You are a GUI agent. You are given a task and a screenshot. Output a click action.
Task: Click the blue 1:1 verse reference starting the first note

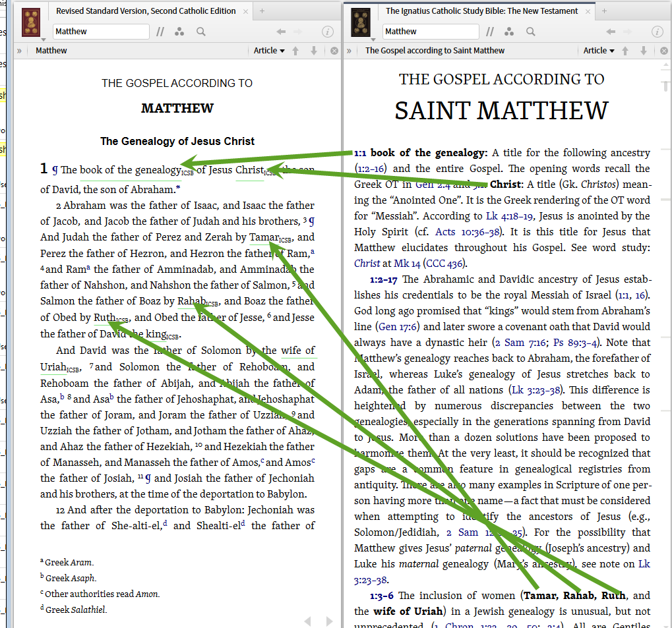(360, 153)
